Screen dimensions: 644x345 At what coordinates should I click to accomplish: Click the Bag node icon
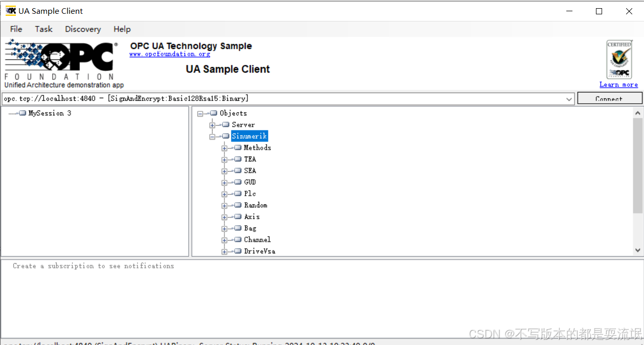tap(238, 228)
